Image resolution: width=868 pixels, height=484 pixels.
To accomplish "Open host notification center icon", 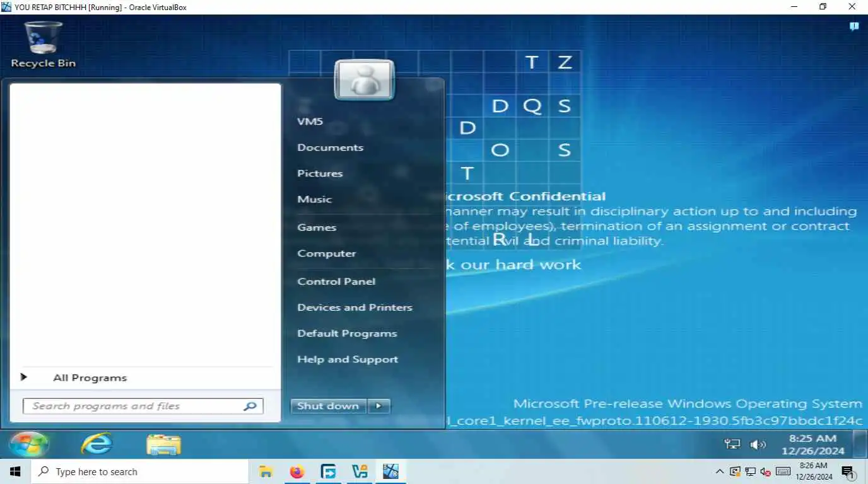I will coord(848,471).
